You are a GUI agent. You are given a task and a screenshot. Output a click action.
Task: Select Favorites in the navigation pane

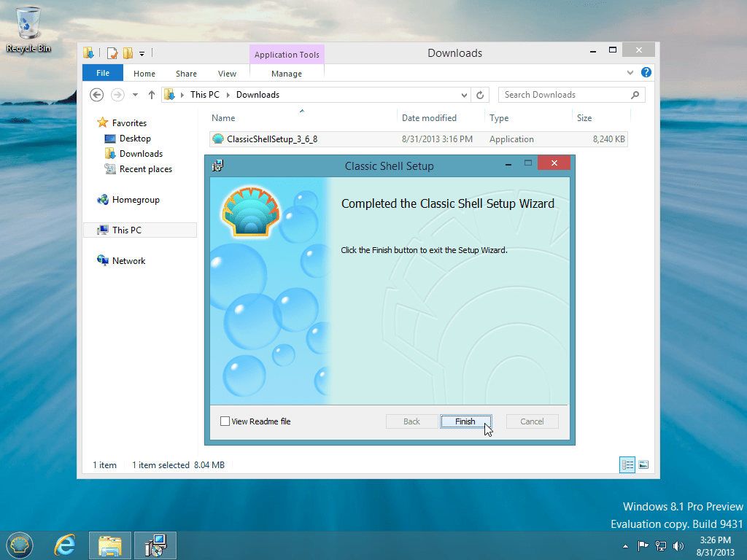tap(129, 122)
